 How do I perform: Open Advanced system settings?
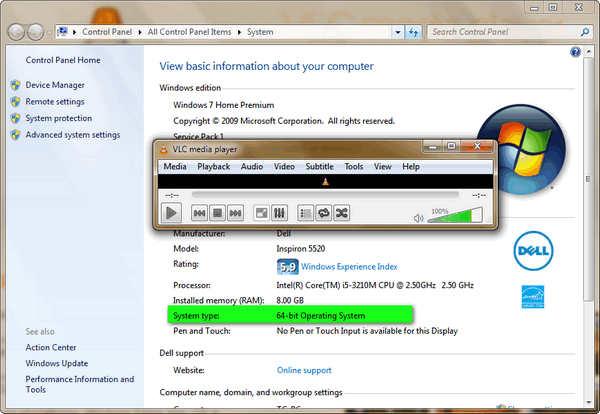(x=73, y=135)
